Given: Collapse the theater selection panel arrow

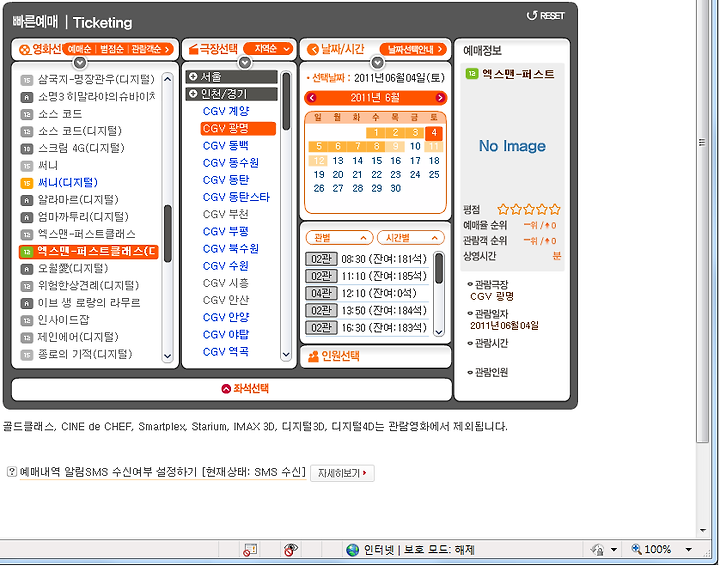Looking at the screenshot, I should (245, 62).
